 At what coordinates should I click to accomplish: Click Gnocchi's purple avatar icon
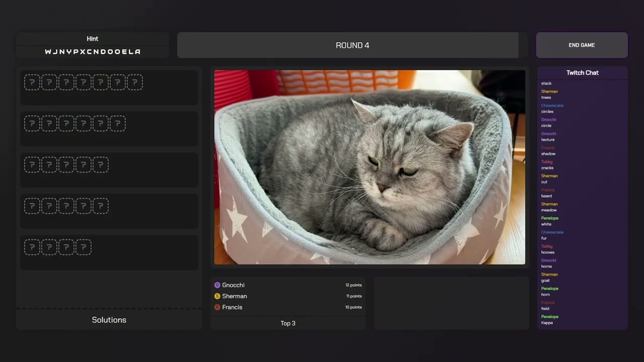tap(217, 285)
